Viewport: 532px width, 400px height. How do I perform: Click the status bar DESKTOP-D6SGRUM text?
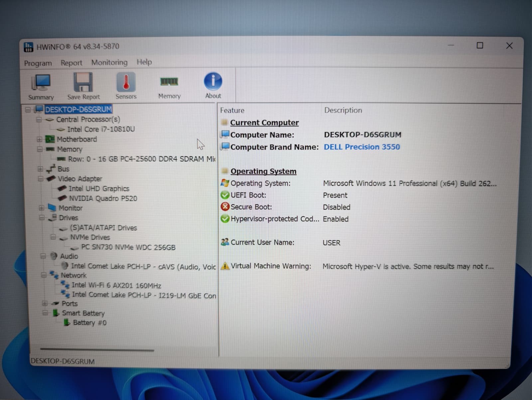(x=63, y=361)
